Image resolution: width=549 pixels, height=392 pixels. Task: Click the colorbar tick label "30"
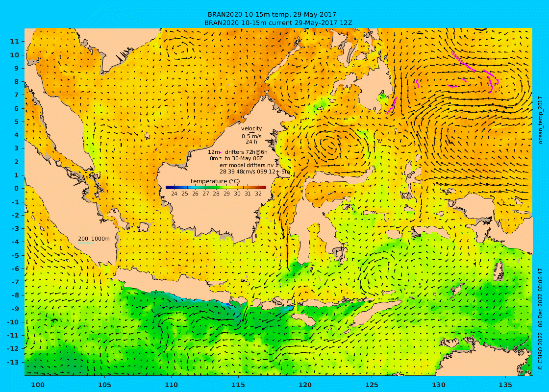[x=237, y=194]
